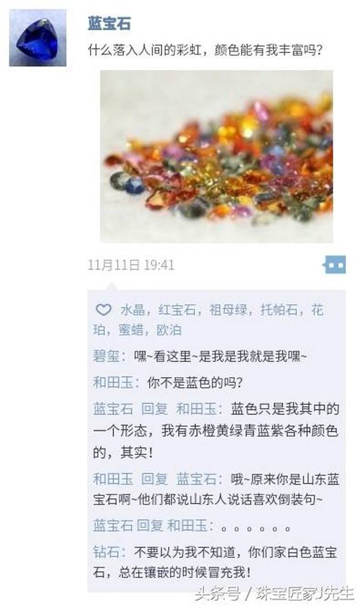Screen dimensions: 364x607
Task: Open 祖母绿 profile from likes
Action: (x=228, y=310)
